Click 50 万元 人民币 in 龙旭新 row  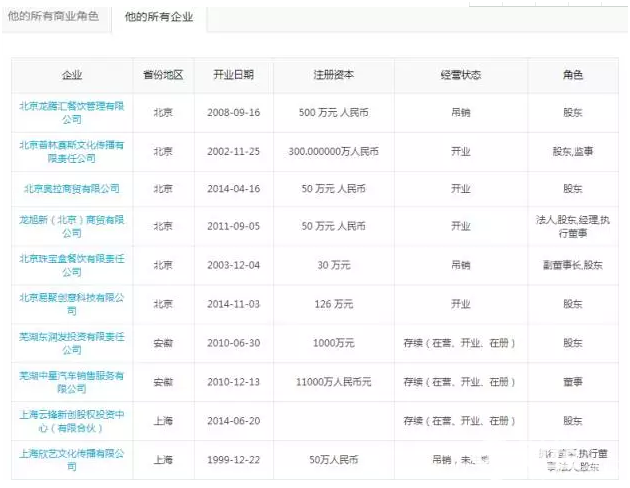pyautogui.click(x=333, y=226)
